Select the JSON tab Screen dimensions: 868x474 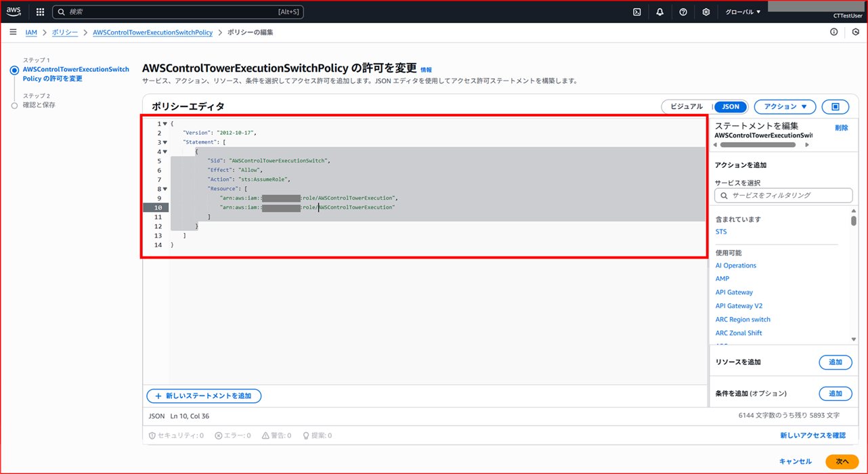click(731, 106)
